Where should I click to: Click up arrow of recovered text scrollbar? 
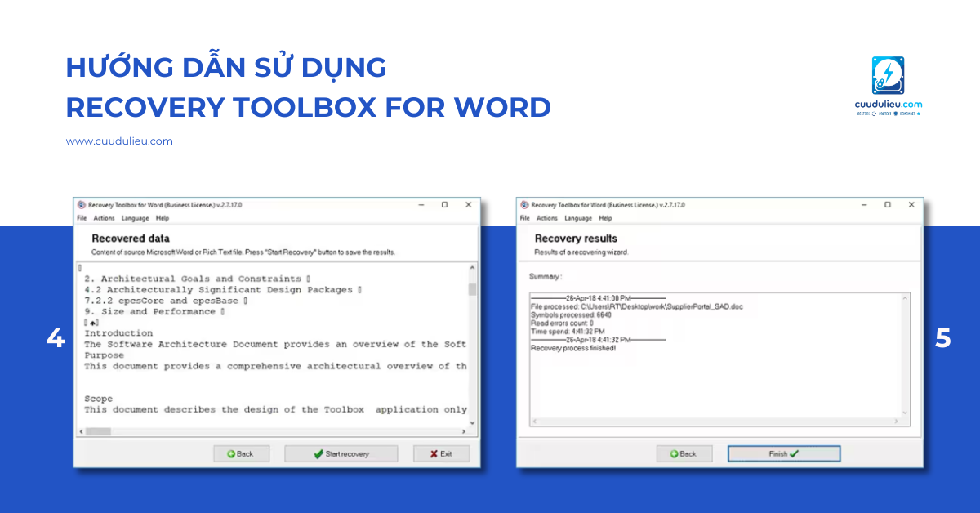click(x=472, y=268)
